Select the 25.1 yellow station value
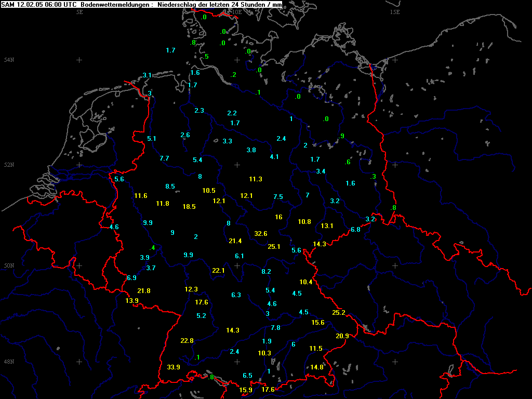This screenshot has width=532, height=399. coord(274,247)
